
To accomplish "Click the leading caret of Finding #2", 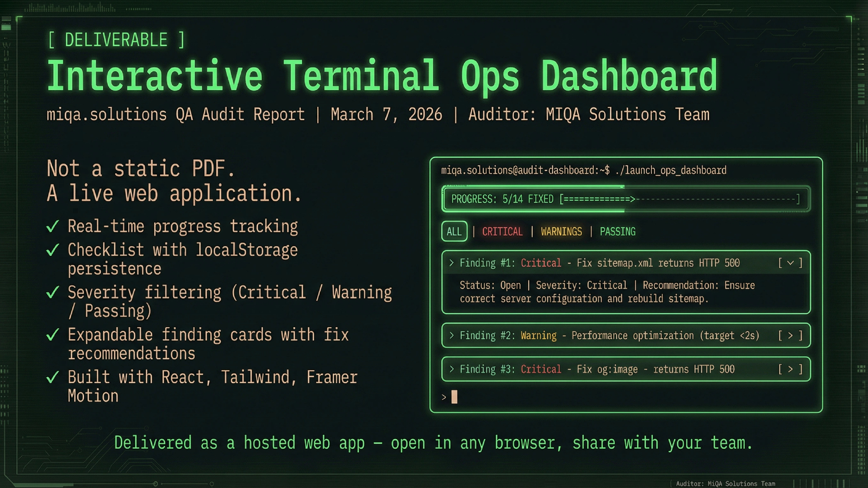I will tap(452, 335).
